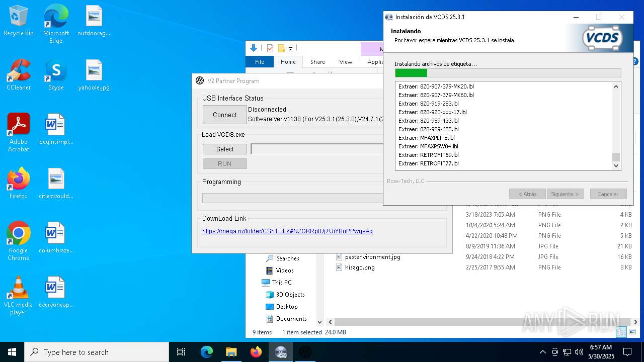Select the beginsimpl Word document icon
This screenshot has height=362, width=644.
(56, 129)
